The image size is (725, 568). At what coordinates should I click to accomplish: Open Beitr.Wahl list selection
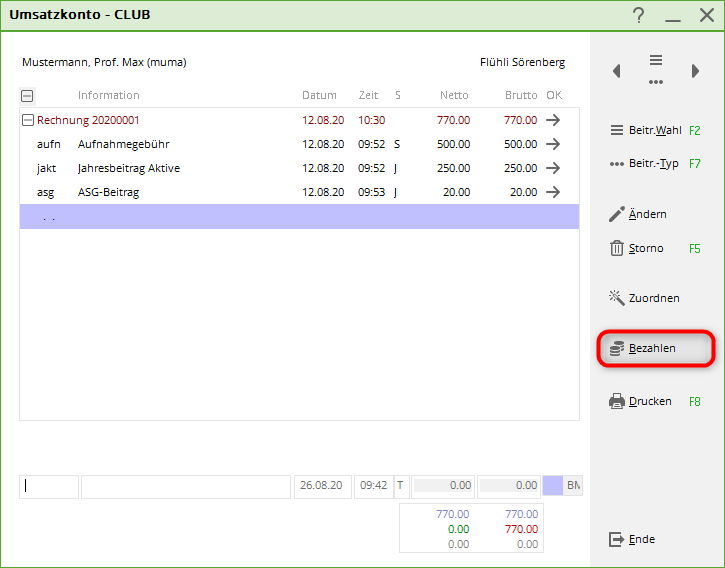(654, 130)
